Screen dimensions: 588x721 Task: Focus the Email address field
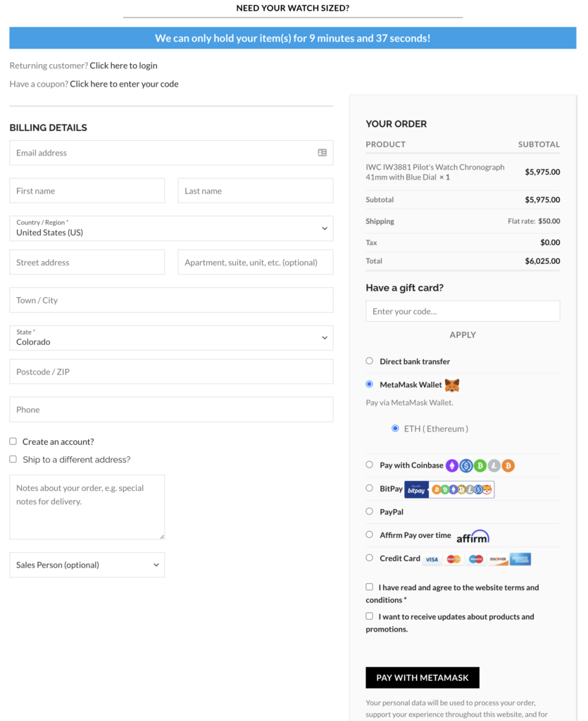click(171, 153)
